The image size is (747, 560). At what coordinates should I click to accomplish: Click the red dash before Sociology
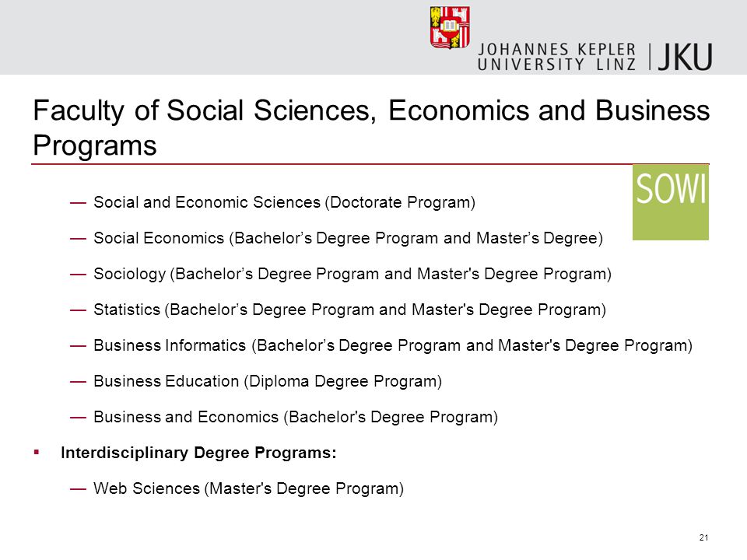coord(78,275)
